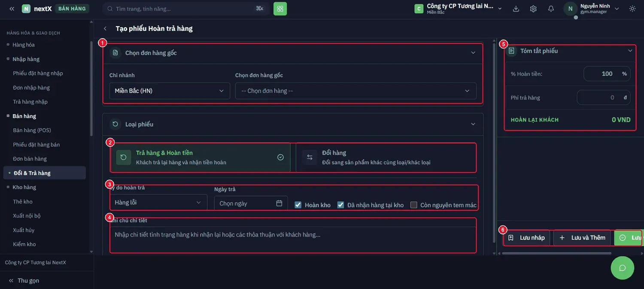Enable the Còn nguyên tem mác checkbox
644x289 pixels.
414,205
